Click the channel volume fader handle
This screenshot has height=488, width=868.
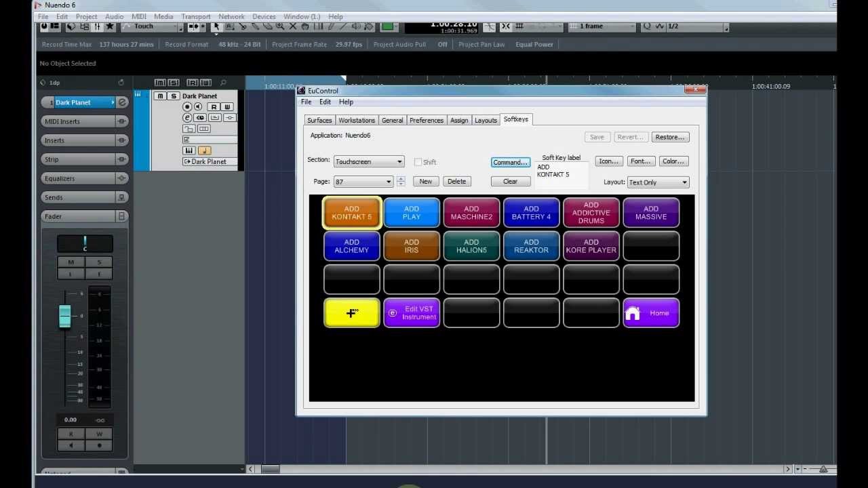click(65, 316)
